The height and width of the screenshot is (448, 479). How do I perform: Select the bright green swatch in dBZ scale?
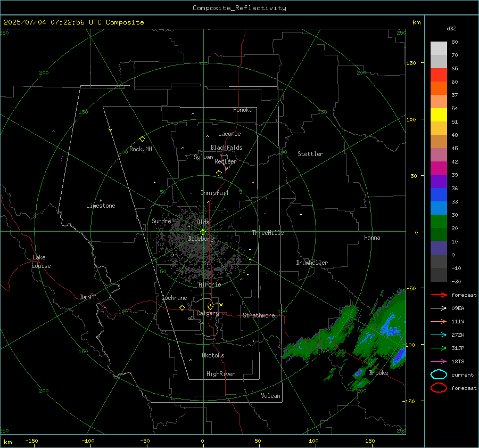(x=439, y=222)
